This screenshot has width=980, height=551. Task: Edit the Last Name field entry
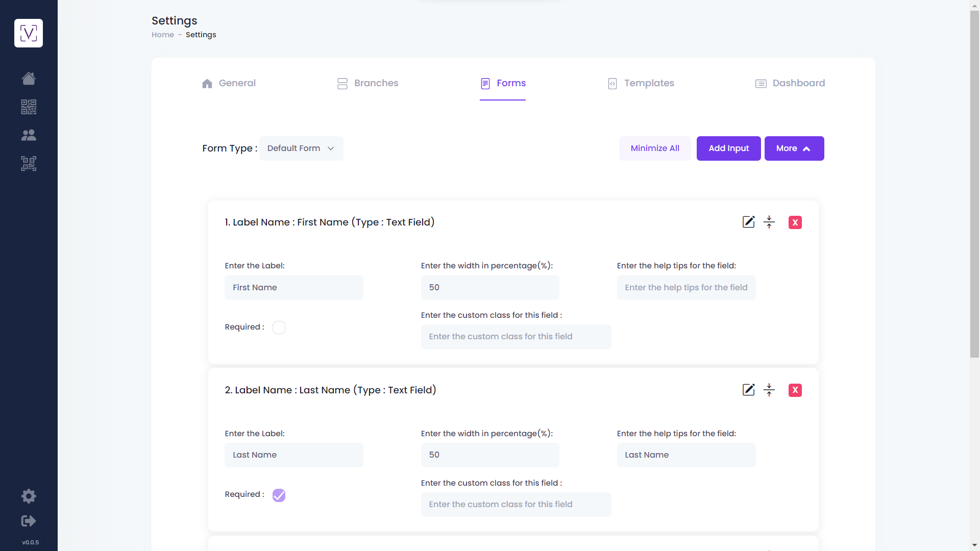coord(748,390)
